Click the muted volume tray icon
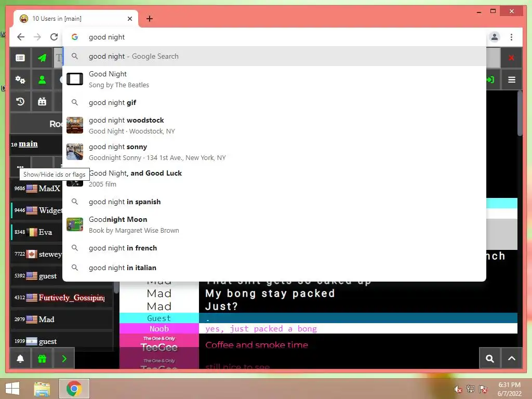The image size is (532, 399). (x=458, y=389)
